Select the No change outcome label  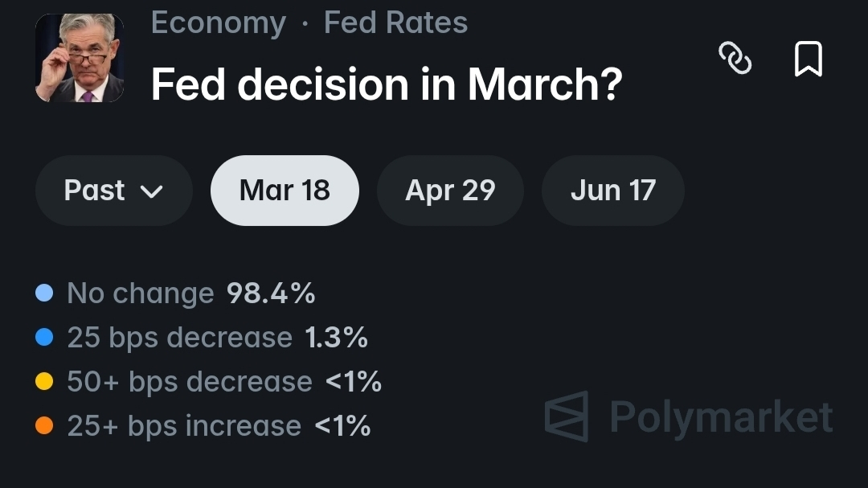[x=140, y=293]
